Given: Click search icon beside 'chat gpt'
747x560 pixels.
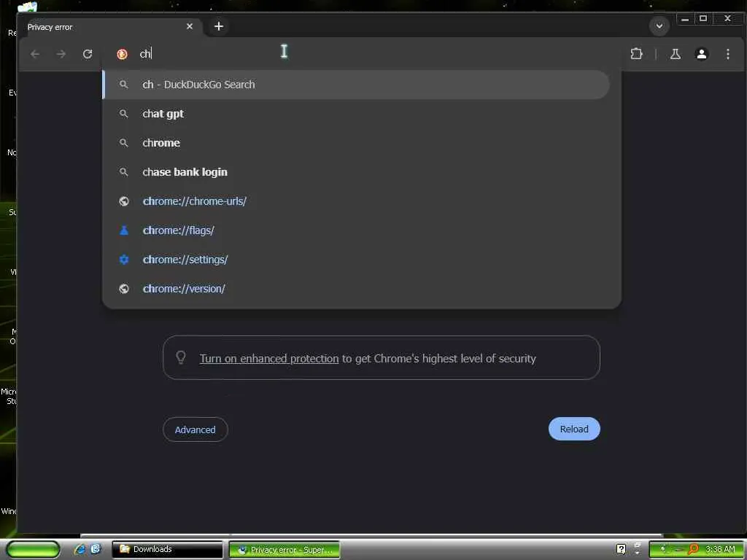Looking at the screenshot, I should [x=124, y=114].
